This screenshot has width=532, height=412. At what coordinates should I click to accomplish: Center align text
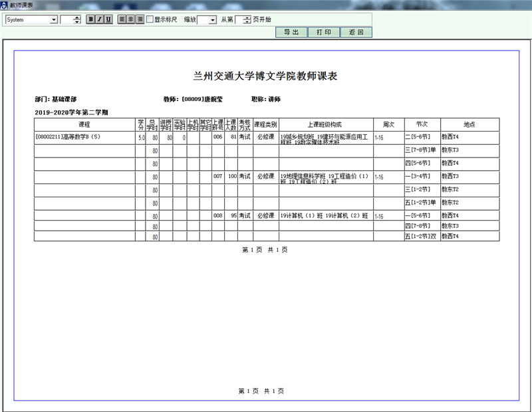click(131, 19)
